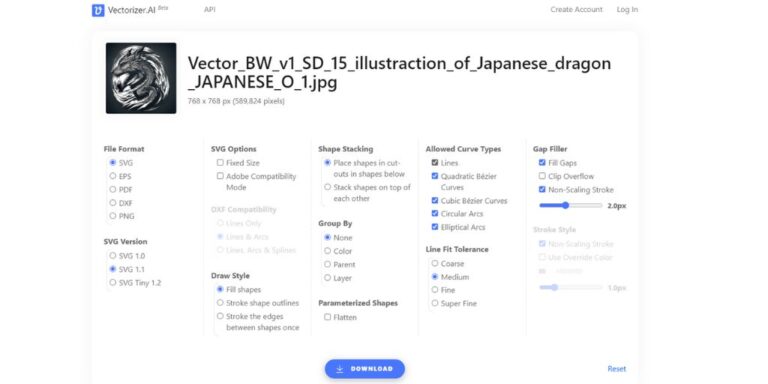Open the Create Account link
The height and width of the screenshot is (384, 768).
(x=576, y=9)
